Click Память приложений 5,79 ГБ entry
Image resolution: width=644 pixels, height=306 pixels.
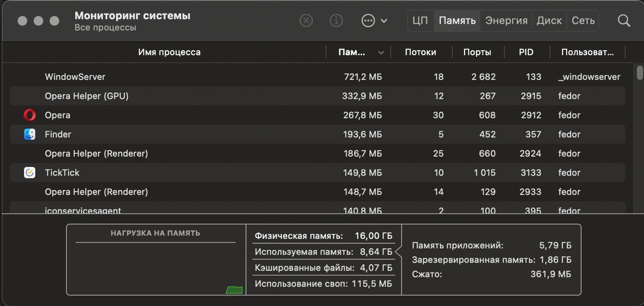(x=492, y=246)
